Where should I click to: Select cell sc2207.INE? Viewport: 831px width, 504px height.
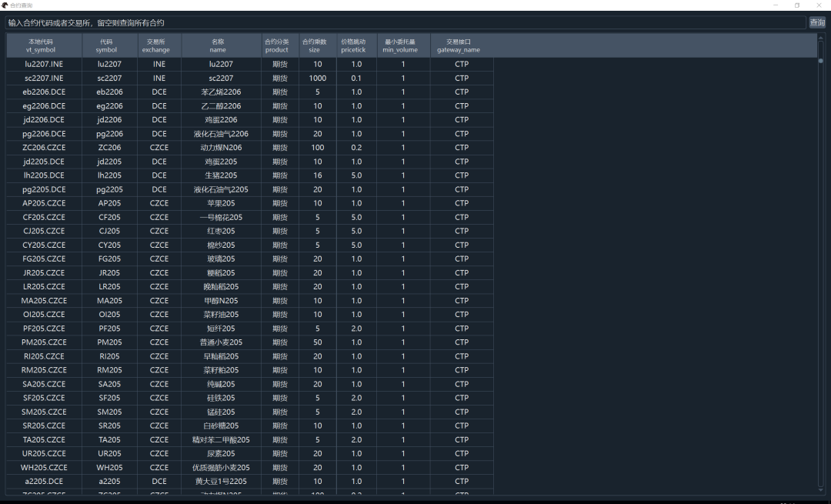pos(44,78)
